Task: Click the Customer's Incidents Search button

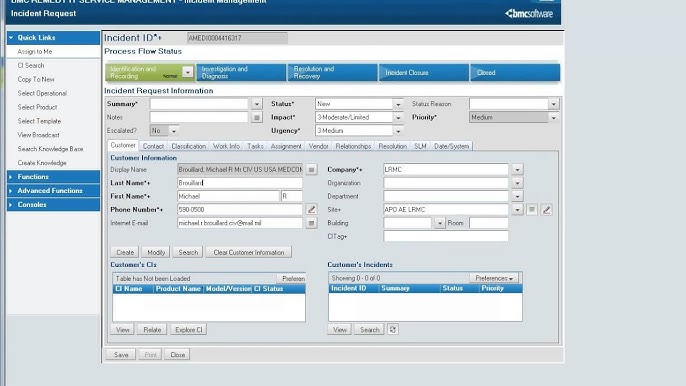Action: (369, 330)
